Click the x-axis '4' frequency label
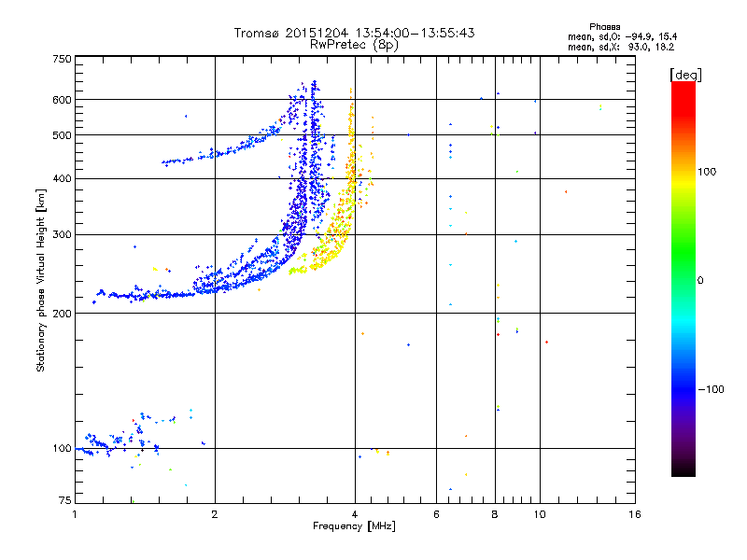The width and height of the screenshot is (747, 560). coord(355,514)
